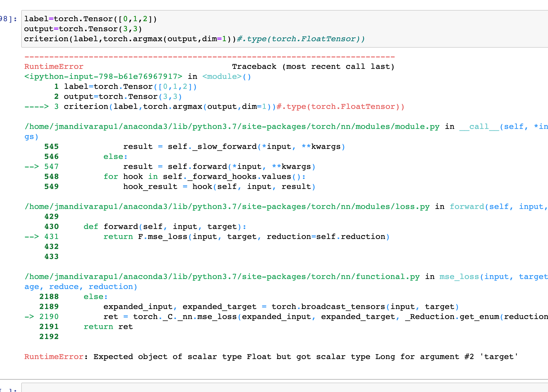The height and width of the screenshot is (392, 548).
Task: Click the first code line defining label tensor
Action: (90, 19)
